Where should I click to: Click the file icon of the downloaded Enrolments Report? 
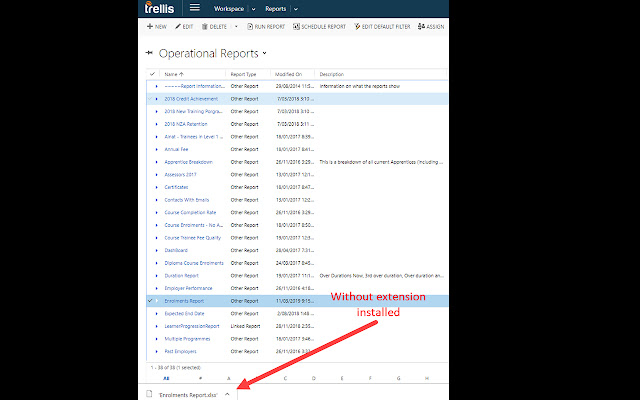click(x=149, y=394)
